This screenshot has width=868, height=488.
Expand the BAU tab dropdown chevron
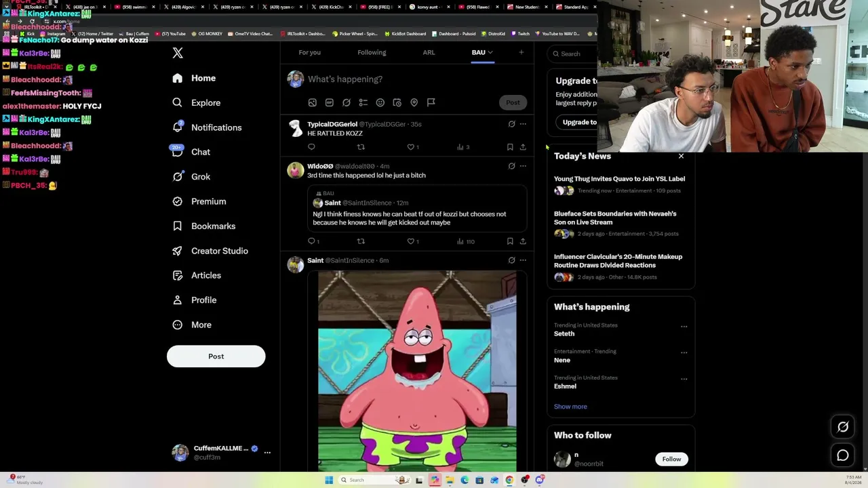[490, 52]
